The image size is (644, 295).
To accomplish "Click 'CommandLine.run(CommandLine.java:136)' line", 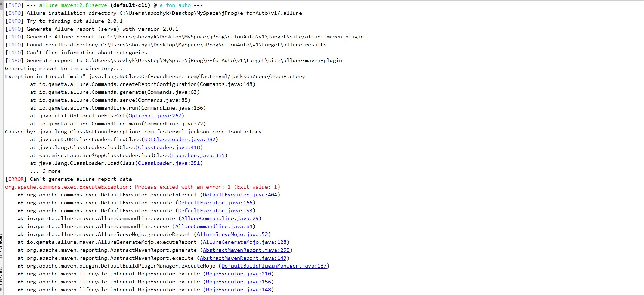I will coord(118,108).
